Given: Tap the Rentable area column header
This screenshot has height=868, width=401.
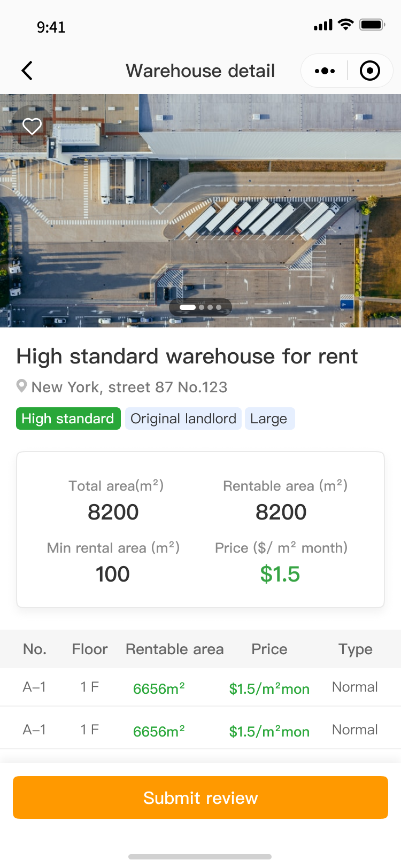Looking at the screenshot, I should [175, 649].
